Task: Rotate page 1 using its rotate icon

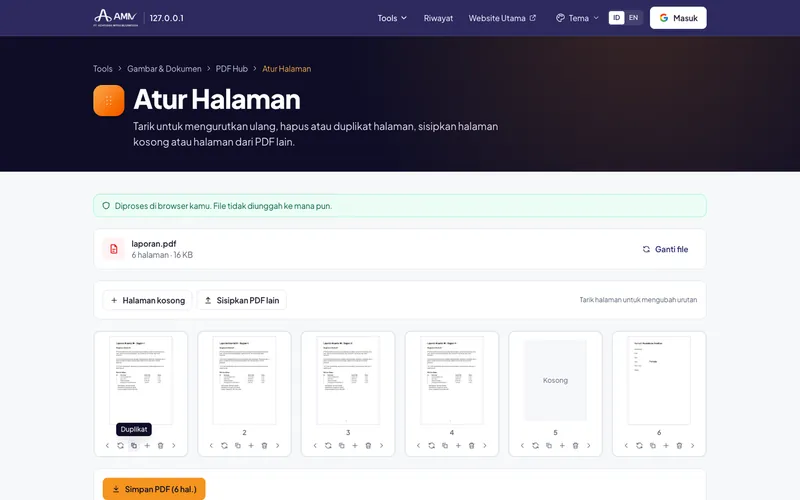Action: 120,445
